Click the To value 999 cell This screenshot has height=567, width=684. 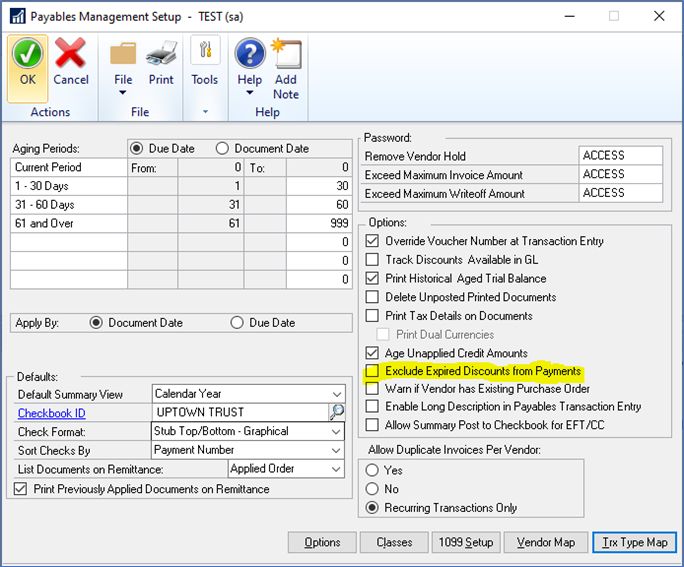pos(319,223)
